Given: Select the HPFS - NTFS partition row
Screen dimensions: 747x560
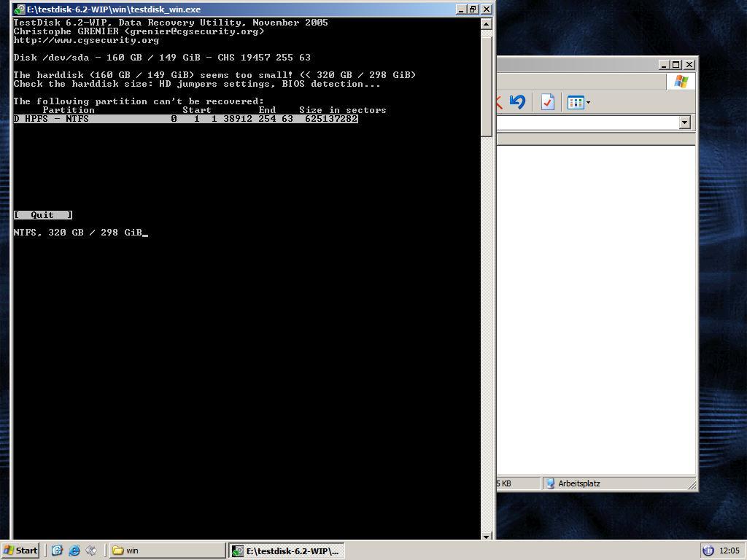Looking at the screenshot, I should point(186,119).
